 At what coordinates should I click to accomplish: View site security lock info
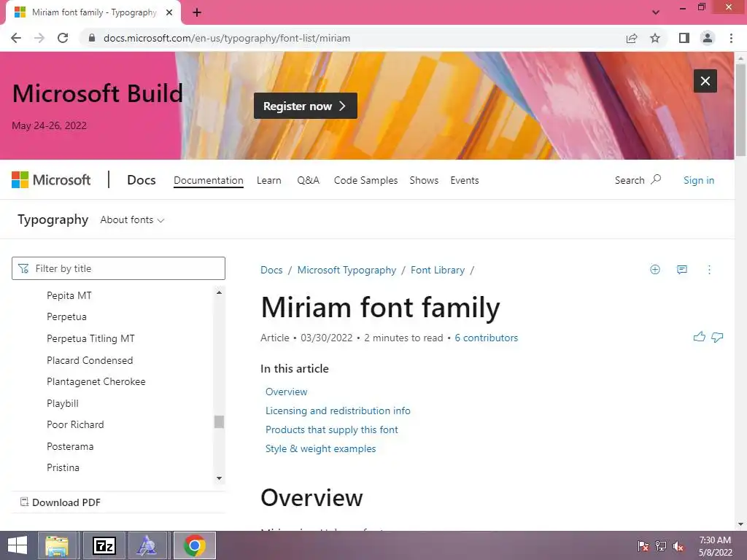(92, 38)
